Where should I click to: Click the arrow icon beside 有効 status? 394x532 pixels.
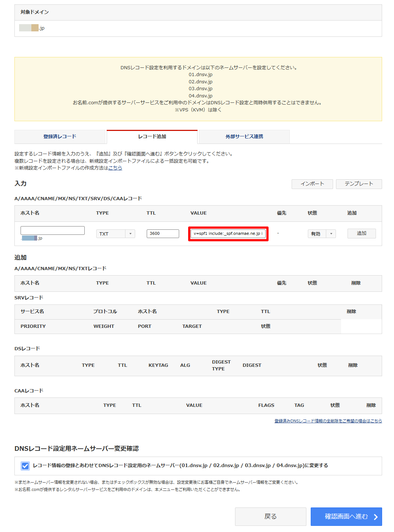click(331, 234)
